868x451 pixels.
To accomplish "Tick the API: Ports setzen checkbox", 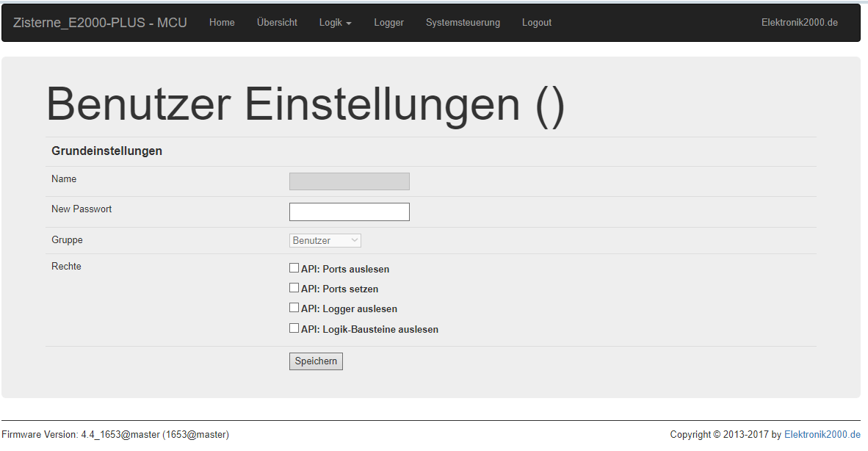I will [x=294, y=288].
